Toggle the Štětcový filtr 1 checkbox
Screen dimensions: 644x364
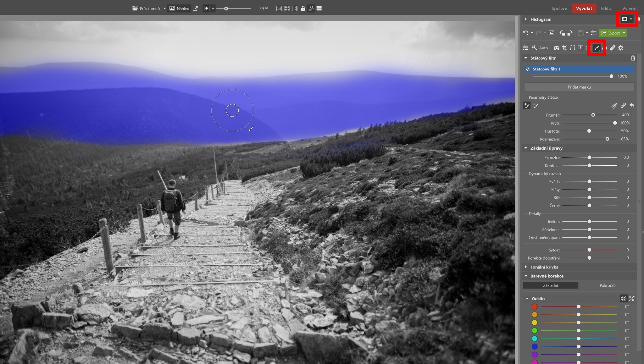pos(528,69)
